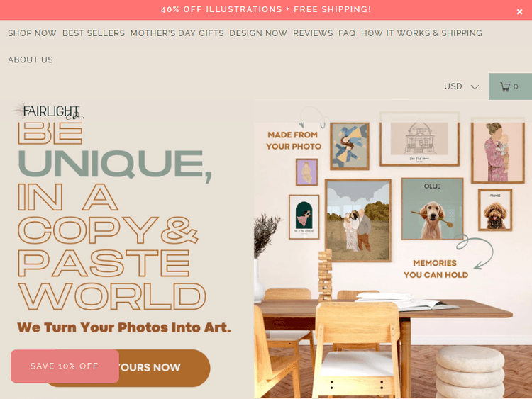This screenshot has height=399, width=532.
Task: Click the Save 10% Off button
Action: click(65, 366)
